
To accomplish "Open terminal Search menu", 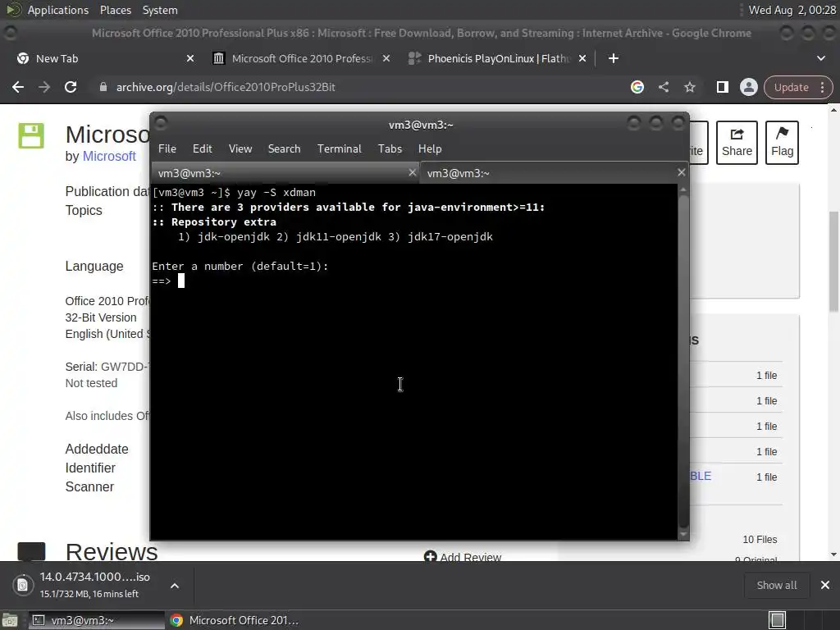I will [x=284, y=149].
